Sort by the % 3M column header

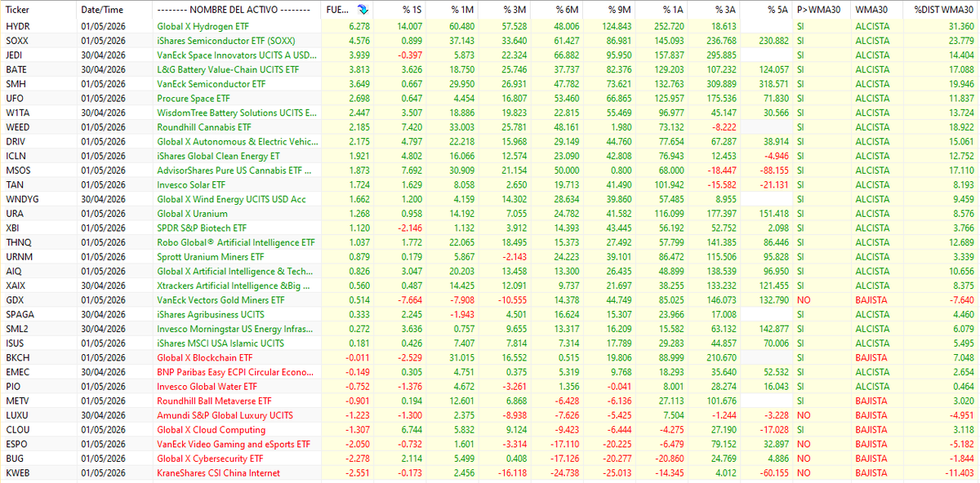coord(516,11)
